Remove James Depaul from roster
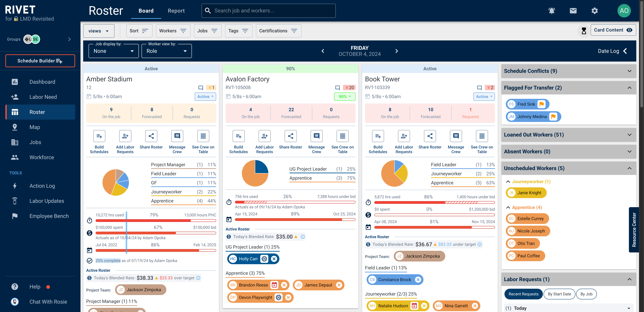The image size is (644, 312). tap(339, 285)
